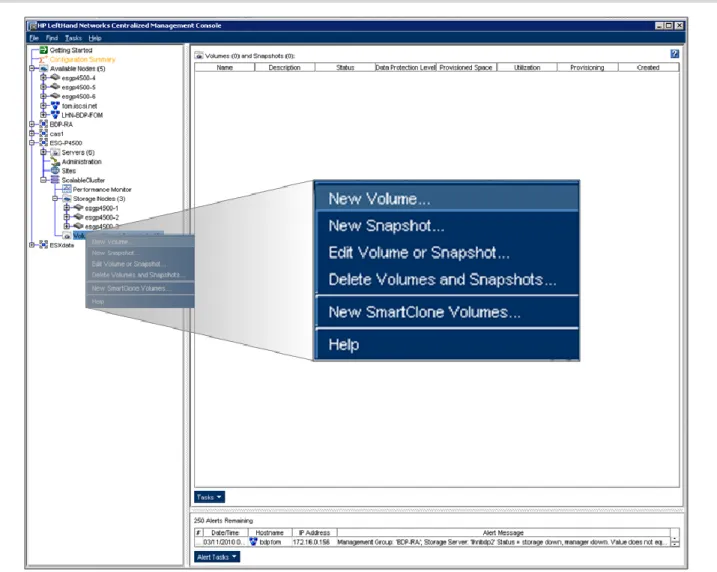Expand the esgp4500-1 storage node
The height and width of the screenshot is (572, 717).
click(67, 208)
